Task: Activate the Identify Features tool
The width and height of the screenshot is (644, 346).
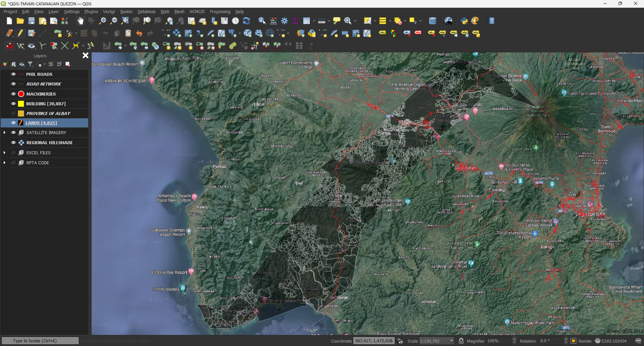Action: tap(262, 21)
